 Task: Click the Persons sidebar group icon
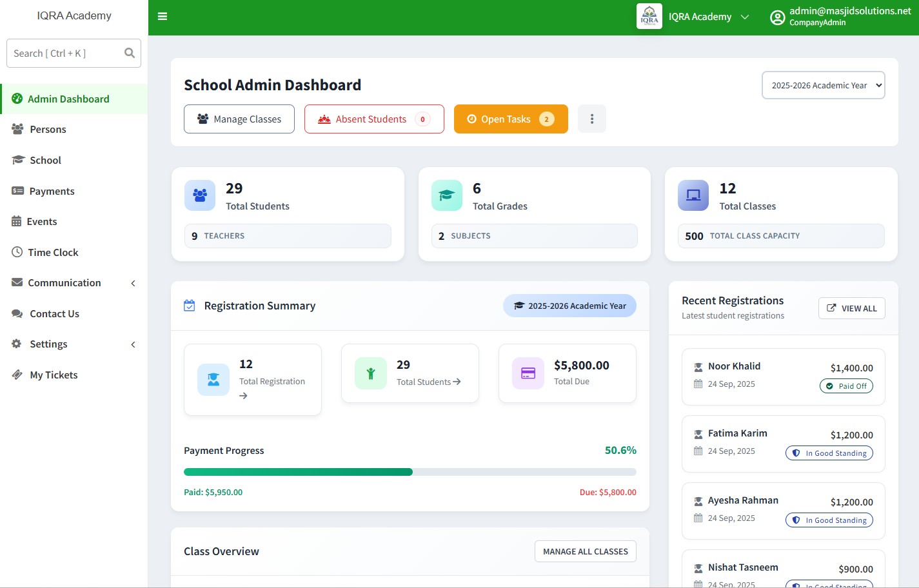[18, 129]
